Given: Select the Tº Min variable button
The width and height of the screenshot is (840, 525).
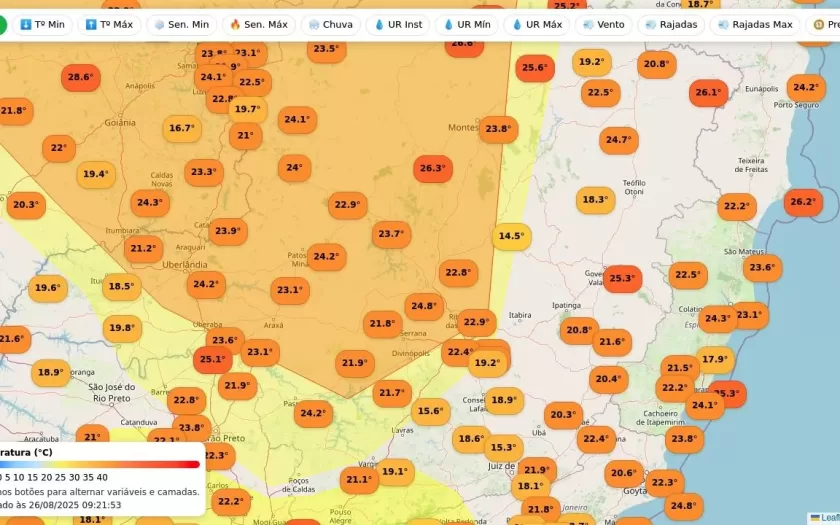Looking at the screenshot, I should click(x=42, y=24).
